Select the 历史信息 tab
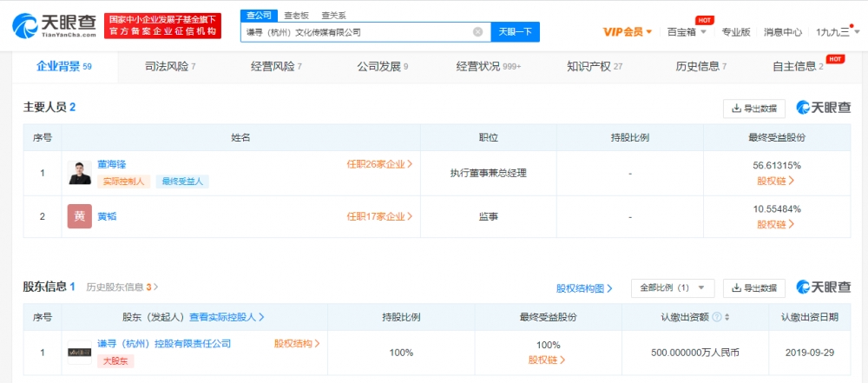868x383 pixels. pyautogui.click(x=700, y=67)
